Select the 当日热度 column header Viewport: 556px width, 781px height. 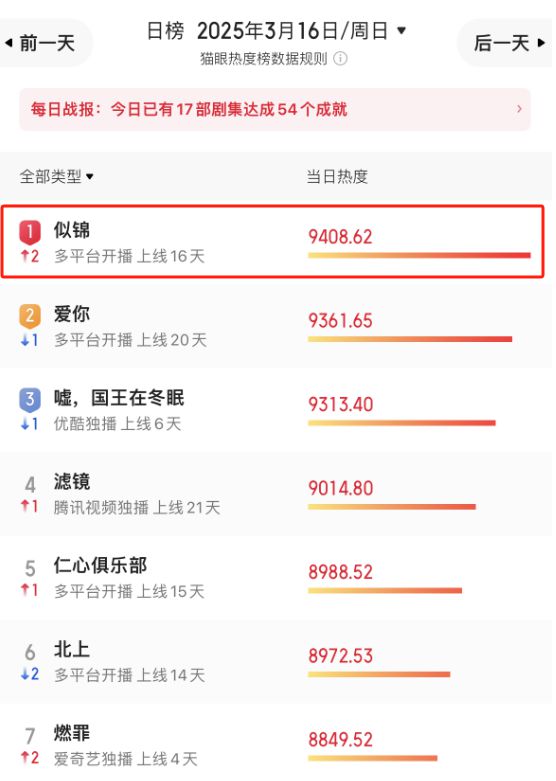(338, 177)
